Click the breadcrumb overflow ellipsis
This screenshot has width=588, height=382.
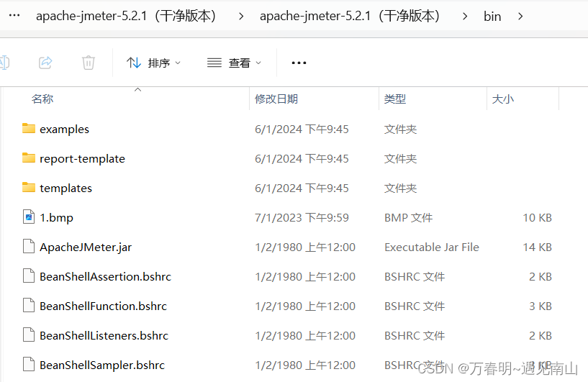point(14,15)
